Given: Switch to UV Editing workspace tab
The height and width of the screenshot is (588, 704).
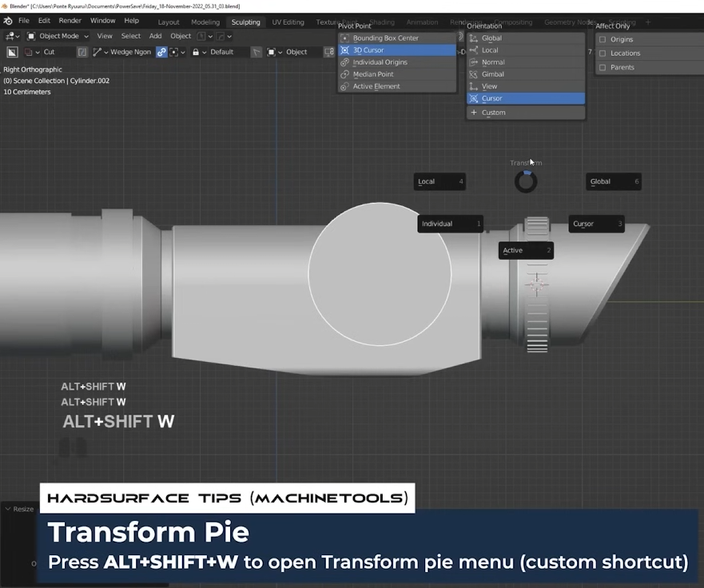Looking at the screenshot, I should tap(288, 22).
